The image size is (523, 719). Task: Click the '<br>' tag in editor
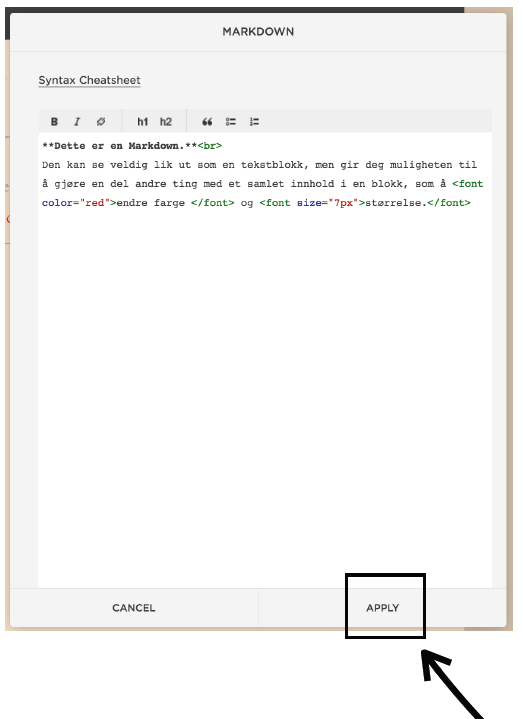[x=210, y=146]
